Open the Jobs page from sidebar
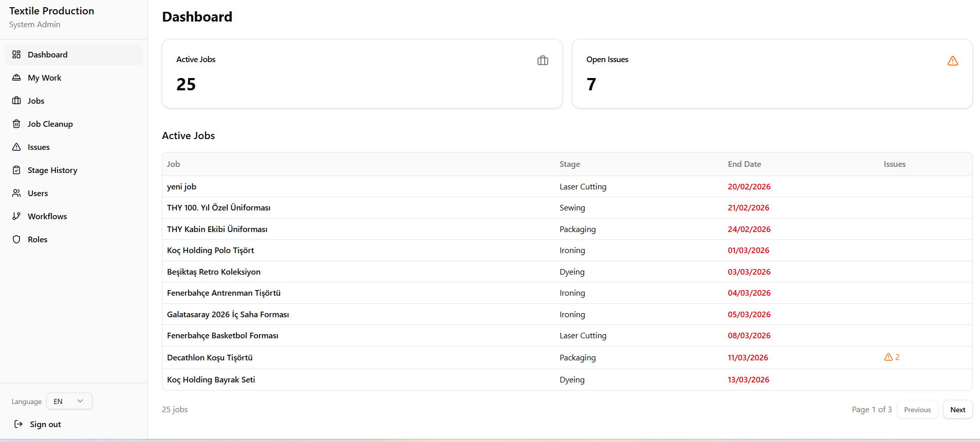 tap(36, 101)
